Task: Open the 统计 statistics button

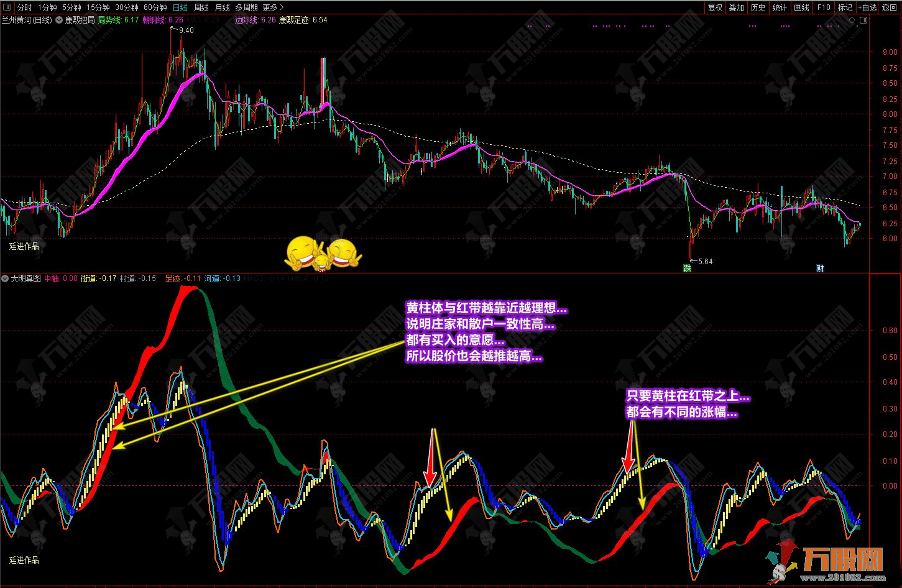Action: 780,7
